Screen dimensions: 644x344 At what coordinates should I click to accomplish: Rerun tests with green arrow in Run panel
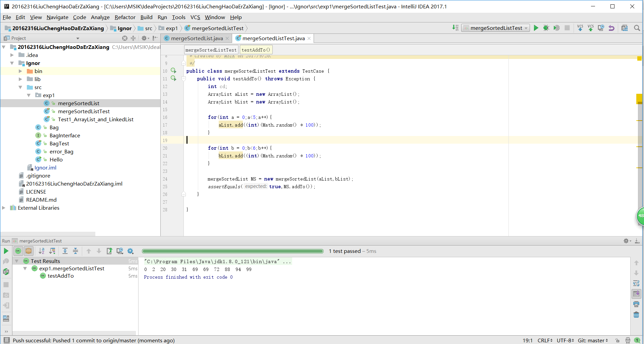coord(6,251)
